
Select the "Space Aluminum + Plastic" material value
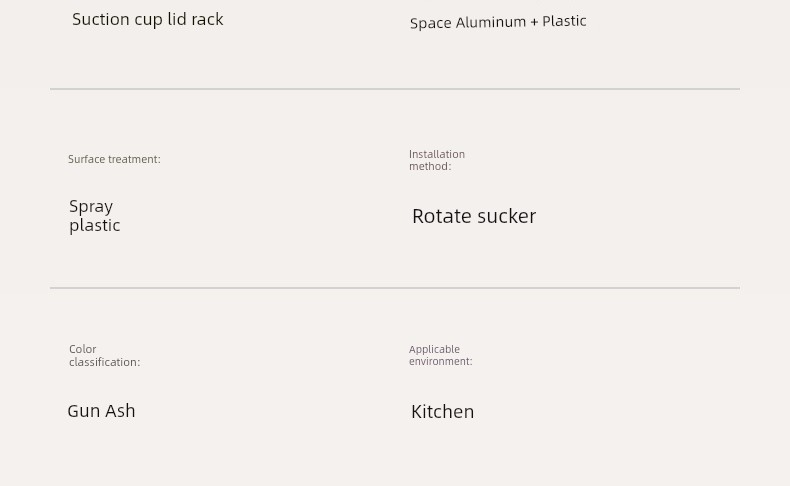point(498,22)
